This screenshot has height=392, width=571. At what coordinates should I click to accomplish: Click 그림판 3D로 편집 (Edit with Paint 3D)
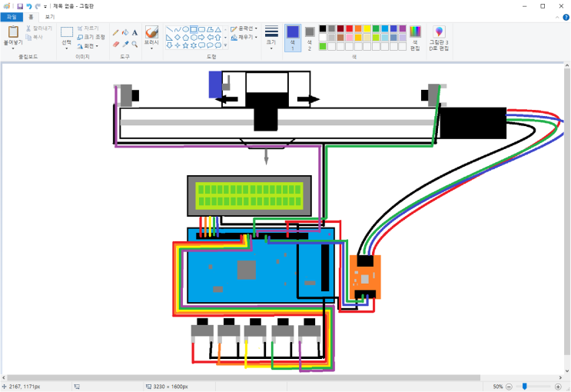tap(439, 38)
